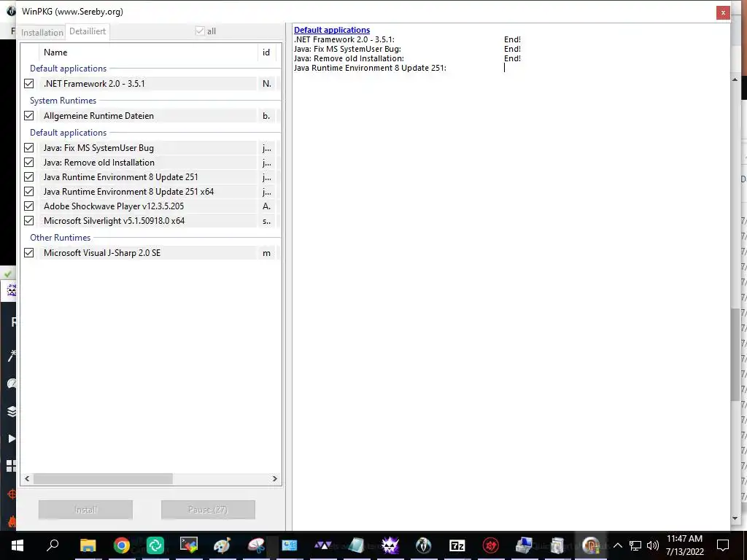
Task: Open the Paint palette taskbar icon
Action: (222, 545)
